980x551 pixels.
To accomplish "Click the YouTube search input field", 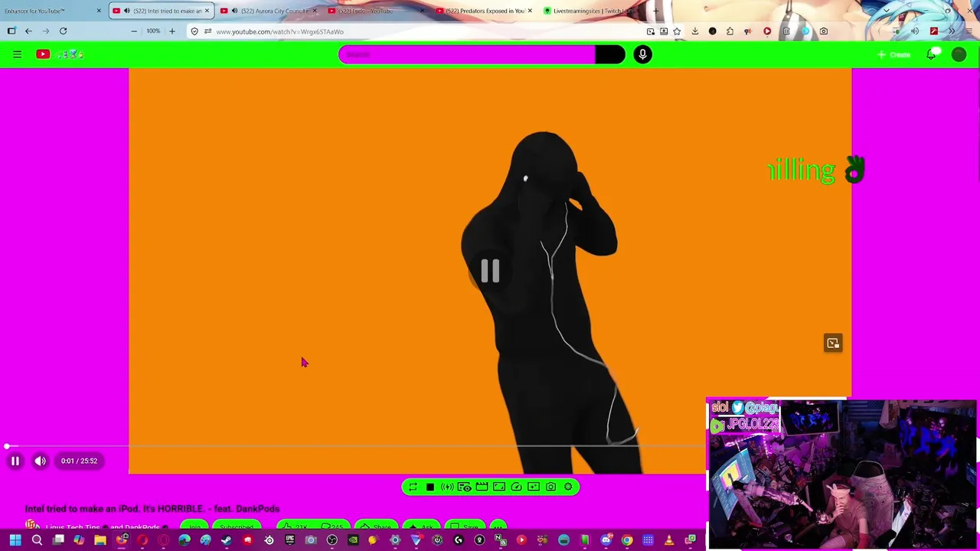I will [x=467, y=54].
